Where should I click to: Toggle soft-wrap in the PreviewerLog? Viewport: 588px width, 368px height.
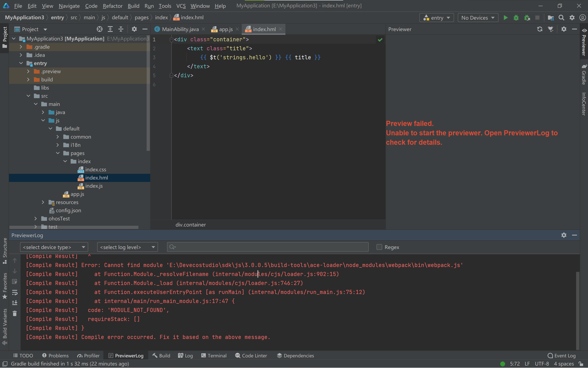click(14, 292)
